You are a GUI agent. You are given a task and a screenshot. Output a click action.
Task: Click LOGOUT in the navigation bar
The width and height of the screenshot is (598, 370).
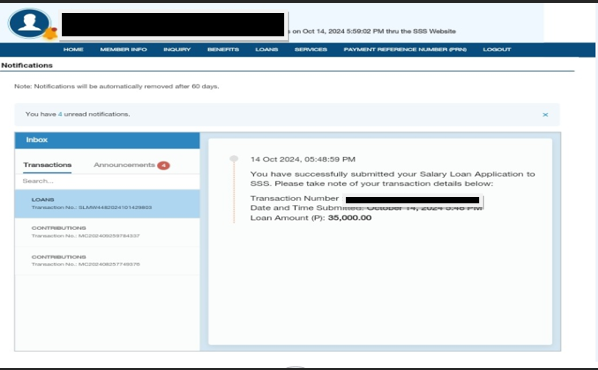[497, 50]
